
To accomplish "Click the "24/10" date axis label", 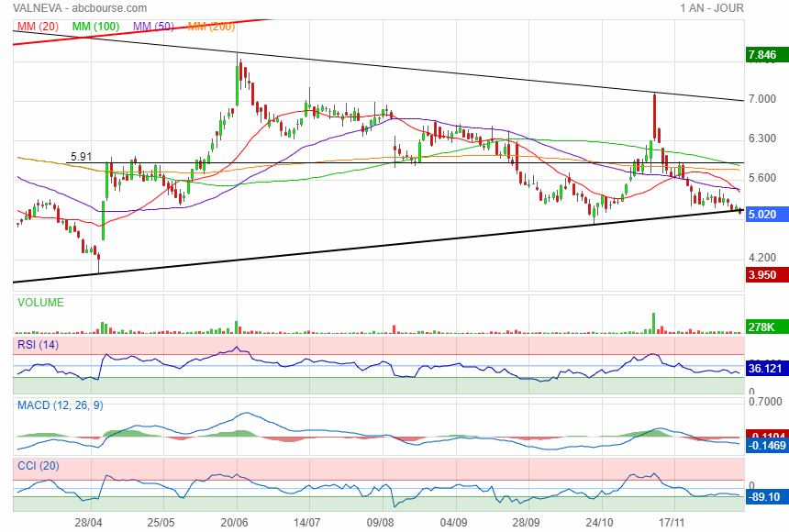I will click(599, 523).
